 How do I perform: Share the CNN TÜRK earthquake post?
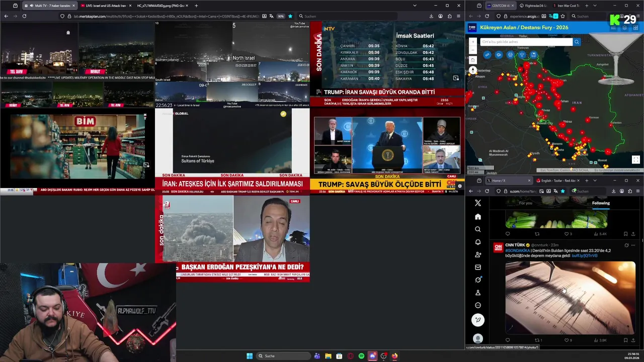(x=633, y=340)
